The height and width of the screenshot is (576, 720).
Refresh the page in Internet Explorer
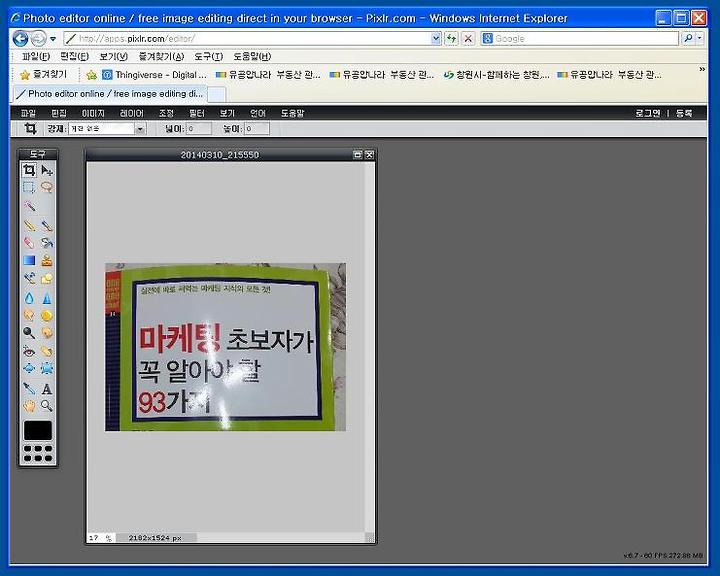click(451, 39)
